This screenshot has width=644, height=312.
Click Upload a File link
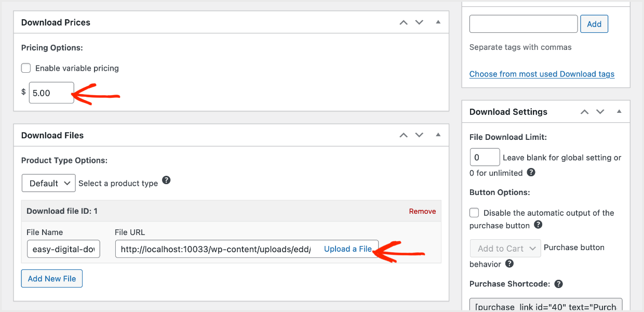(347, 249)
